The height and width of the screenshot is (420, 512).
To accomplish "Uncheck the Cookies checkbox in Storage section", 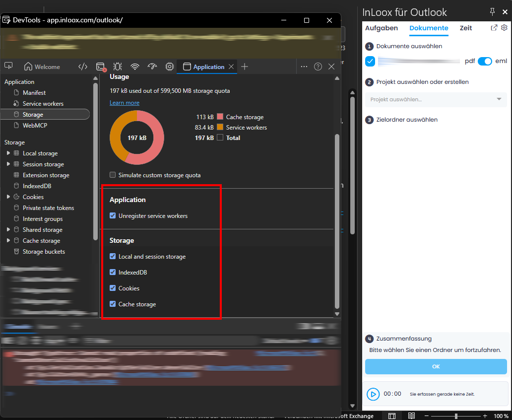I will pyautogui.click(x=113, y=288).
